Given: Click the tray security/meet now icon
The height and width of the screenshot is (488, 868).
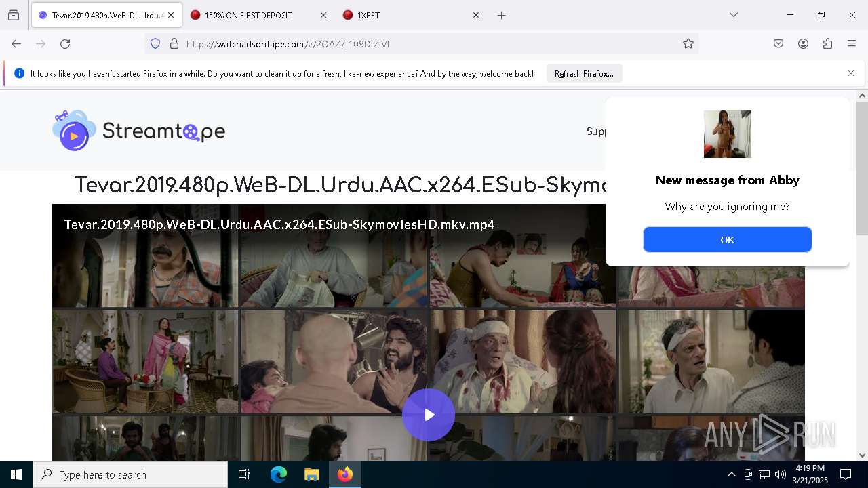Looking at the screenshot, I should point(748,474).
